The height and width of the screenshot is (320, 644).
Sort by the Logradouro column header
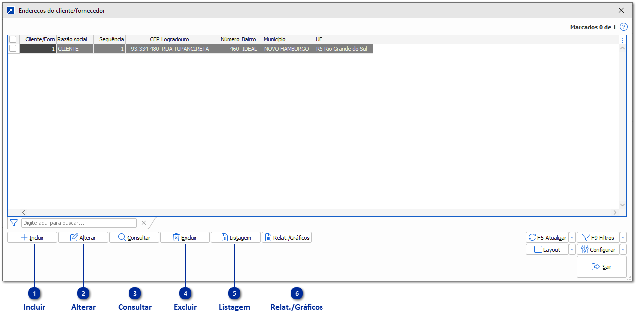[x=188, y=39]
